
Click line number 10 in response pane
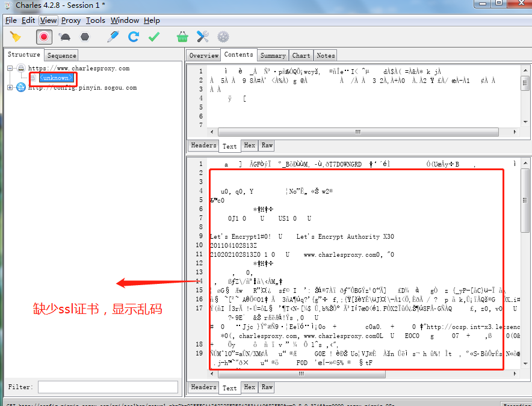[x=199, y=245]
